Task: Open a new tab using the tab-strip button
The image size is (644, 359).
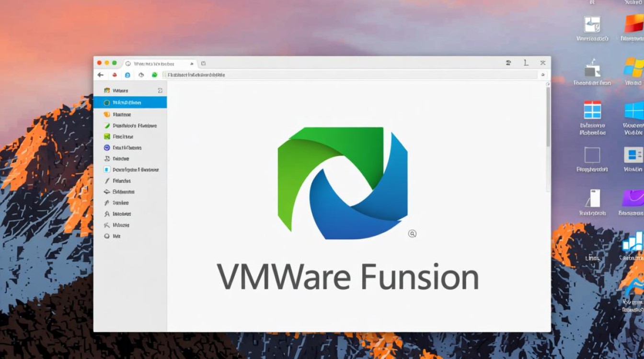Action: [203, 63]
